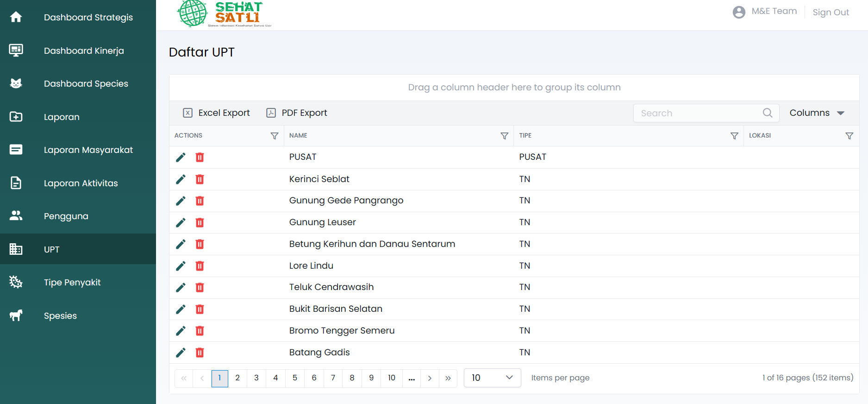Viewport: 868px width, 404px height.
Task: Go to page 2
Action: [x=237, y=378]
